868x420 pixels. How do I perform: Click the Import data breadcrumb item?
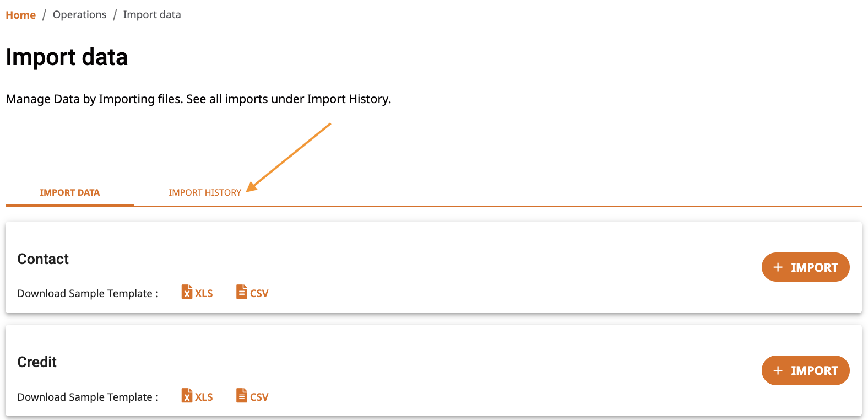pyautogui.click(x=152, y=15)
